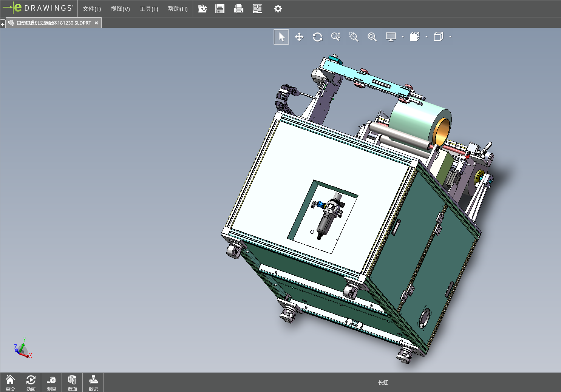Close the 自动裹膜机总装配体181230.SLDPRT tab
Viewport: 561px width, 392px height.
pos(96,23)
